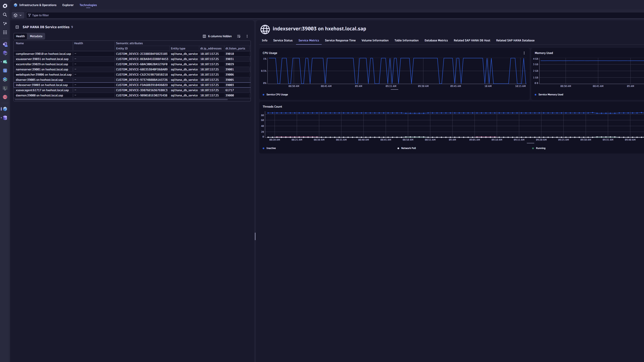Open the database app in the sidebar

(x=5, y=118)
